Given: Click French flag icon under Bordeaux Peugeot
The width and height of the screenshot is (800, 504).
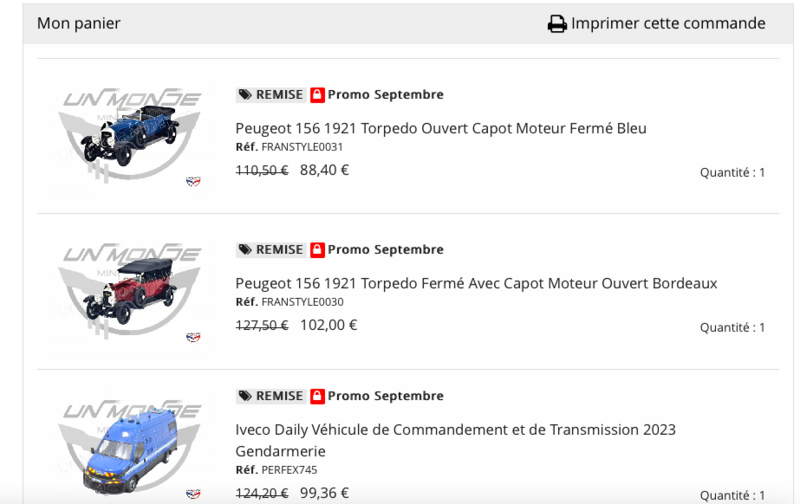Looking at the screenshot, I should point(193,337).
